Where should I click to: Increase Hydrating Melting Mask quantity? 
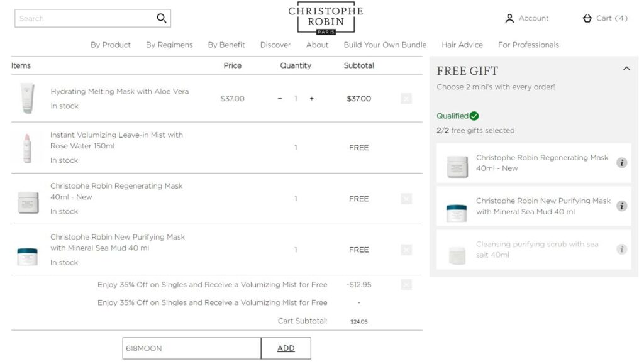click(x=312, y=99)
